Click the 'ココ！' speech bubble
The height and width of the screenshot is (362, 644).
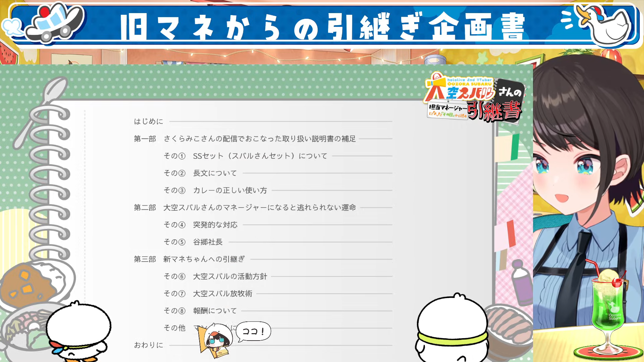253,331
